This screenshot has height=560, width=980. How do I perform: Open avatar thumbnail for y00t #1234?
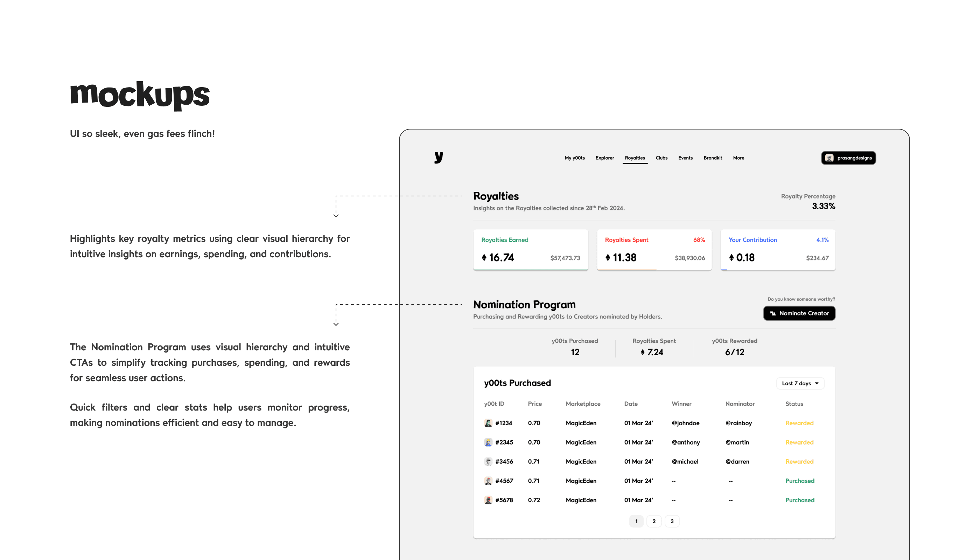point(488,423)
